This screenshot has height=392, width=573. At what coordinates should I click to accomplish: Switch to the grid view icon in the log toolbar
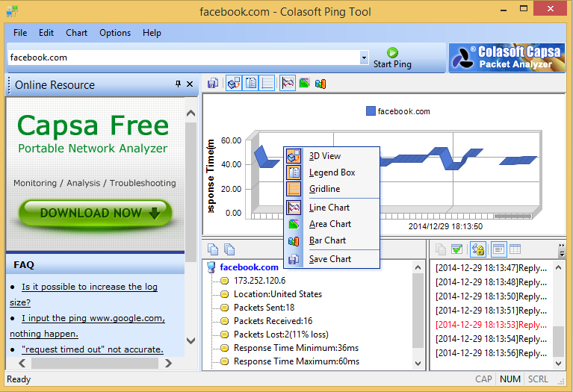click(x=515, y=249)
